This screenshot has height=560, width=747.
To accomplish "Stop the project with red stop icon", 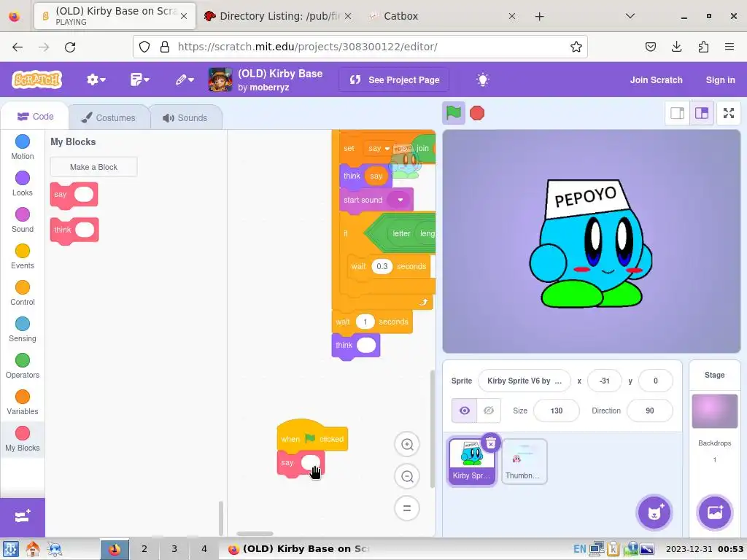I will (477, 113).
